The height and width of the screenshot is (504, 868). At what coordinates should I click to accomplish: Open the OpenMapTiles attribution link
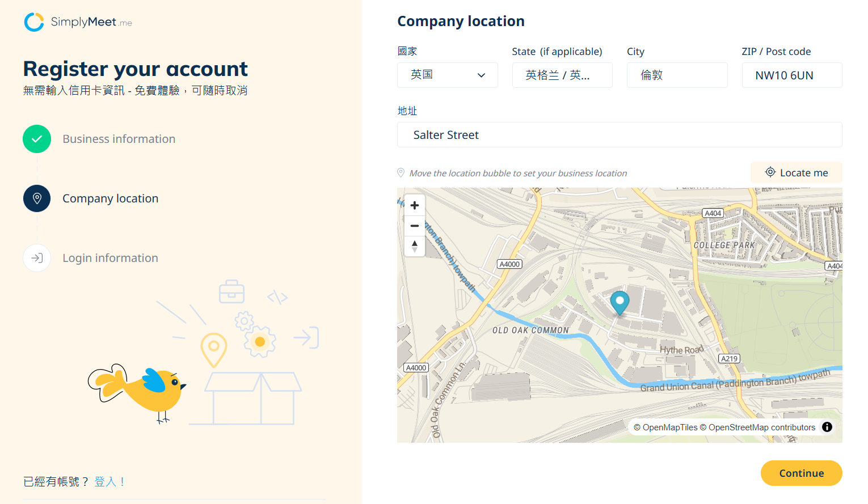(665, 427)
